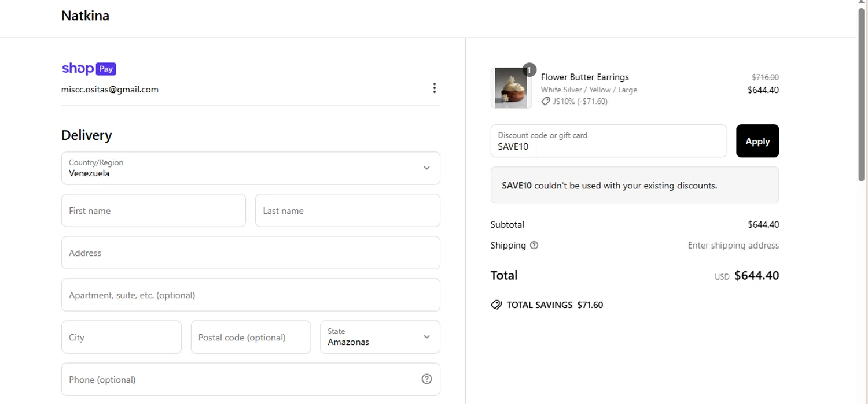Focus the Phone optional field

click(x=251, y=379)
